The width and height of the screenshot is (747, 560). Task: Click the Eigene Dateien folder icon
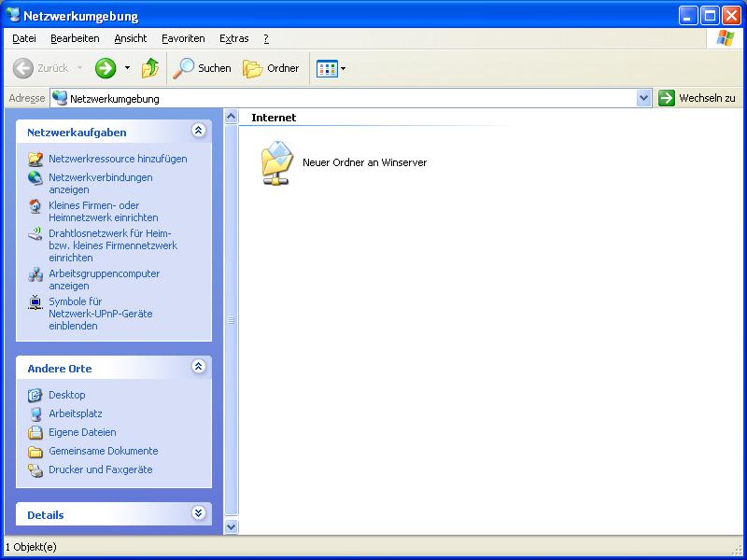[35, 432]
